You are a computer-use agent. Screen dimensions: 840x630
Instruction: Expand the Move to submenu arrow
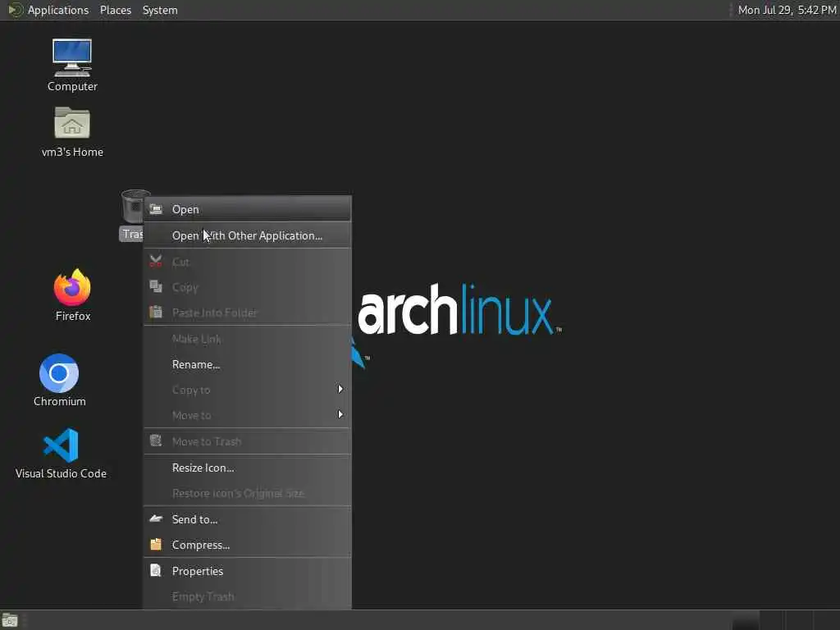340,414
